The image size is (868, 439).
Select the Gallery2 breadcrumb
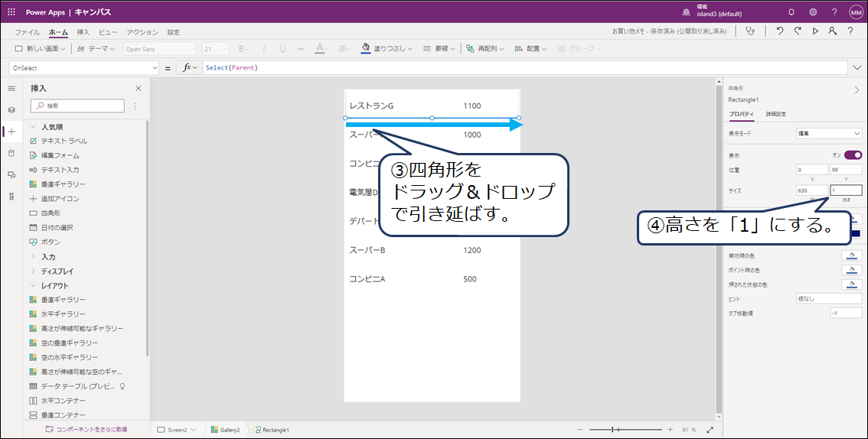click(x=225, y=430)
